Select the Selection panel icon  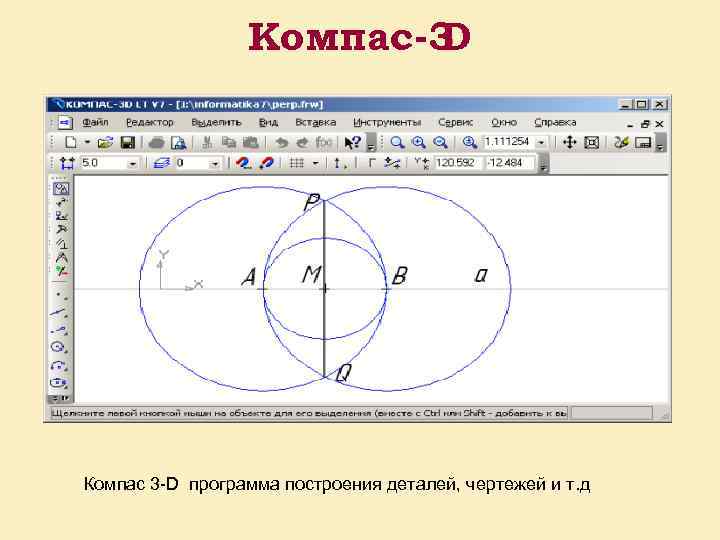tap(61, 270)
